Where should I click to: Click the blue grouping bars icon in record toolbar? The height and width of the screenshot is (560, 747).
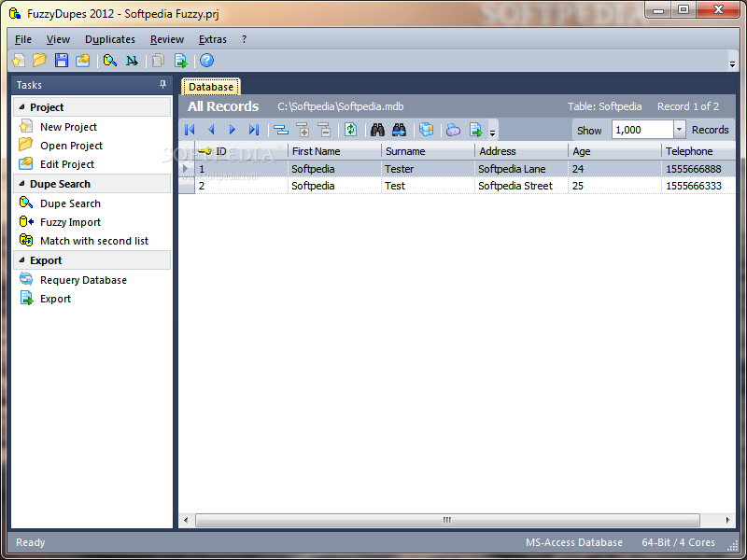coord(281,130)
